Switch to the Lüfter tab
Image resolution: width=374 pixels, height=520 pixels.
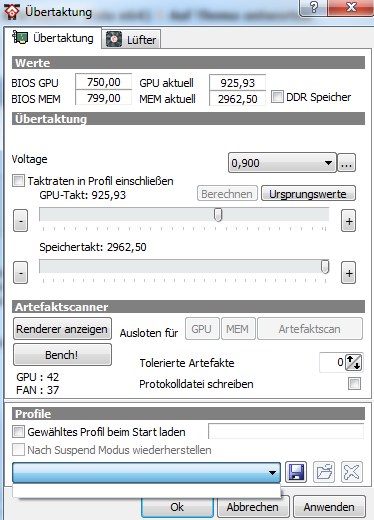pos(131,40)
